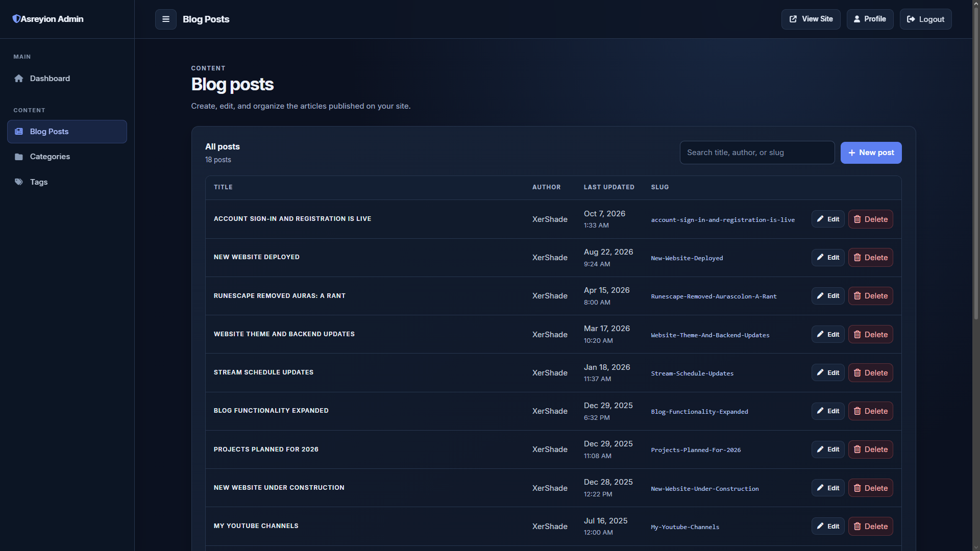Open Tags in the sidebar

(x=67, y=182)
